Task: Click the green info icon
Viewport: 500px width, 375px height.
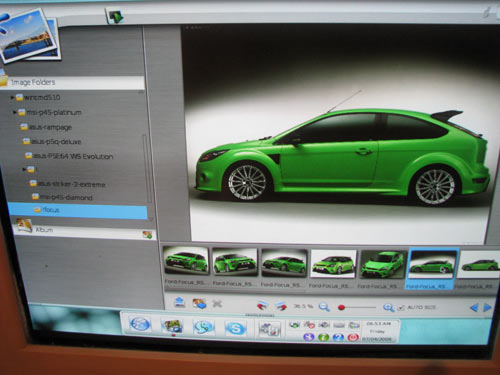Action: [323, 337]
